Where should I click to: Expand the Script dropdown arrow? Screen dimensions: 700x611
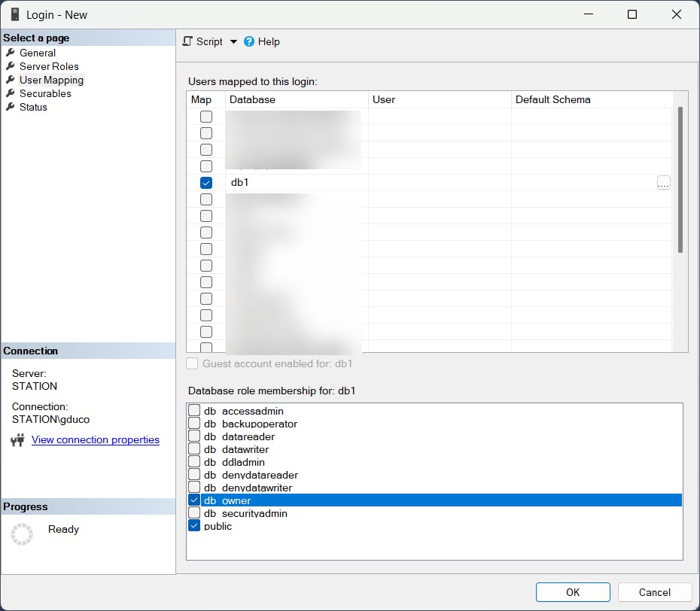pos(233,42)
